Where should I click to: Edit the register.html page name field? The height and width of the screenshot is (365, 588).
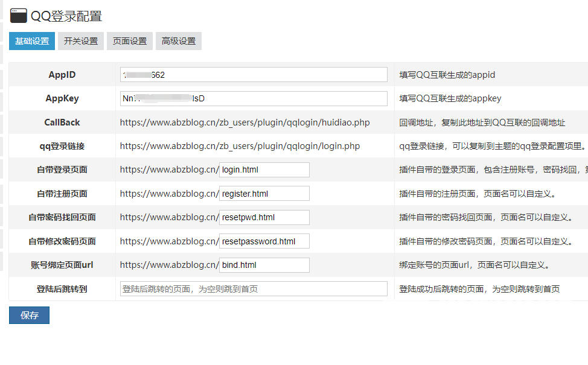[264, 194]
